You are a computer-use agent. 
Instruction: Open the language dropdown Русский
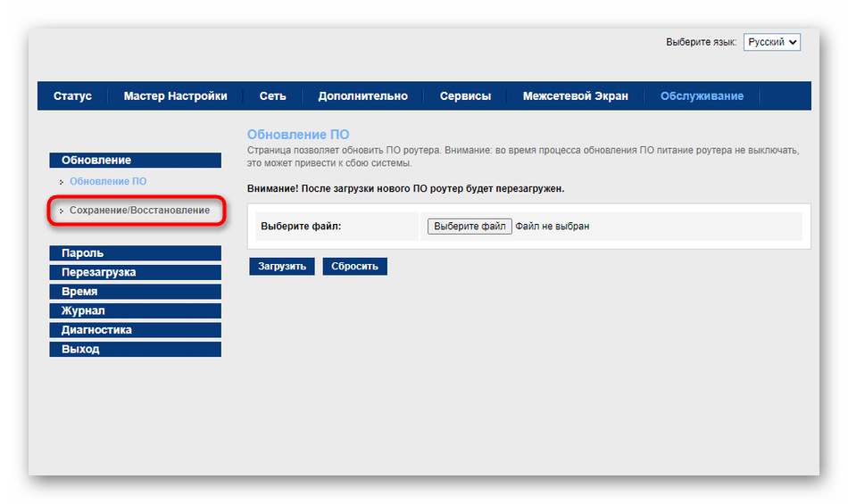point(771,42)
